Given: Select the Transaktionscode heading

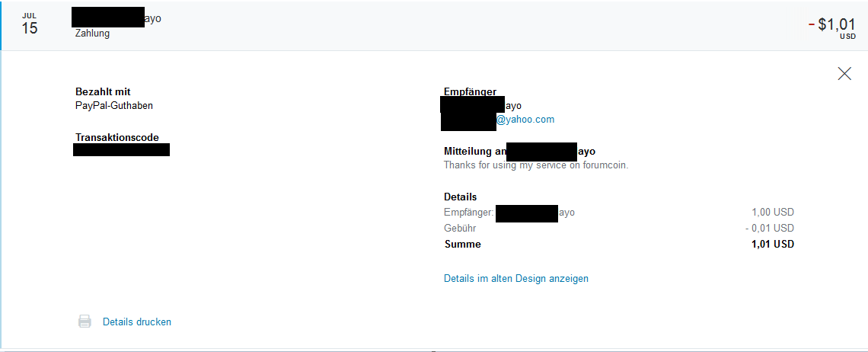Looking at the screenshot, I should coord(116,137).
